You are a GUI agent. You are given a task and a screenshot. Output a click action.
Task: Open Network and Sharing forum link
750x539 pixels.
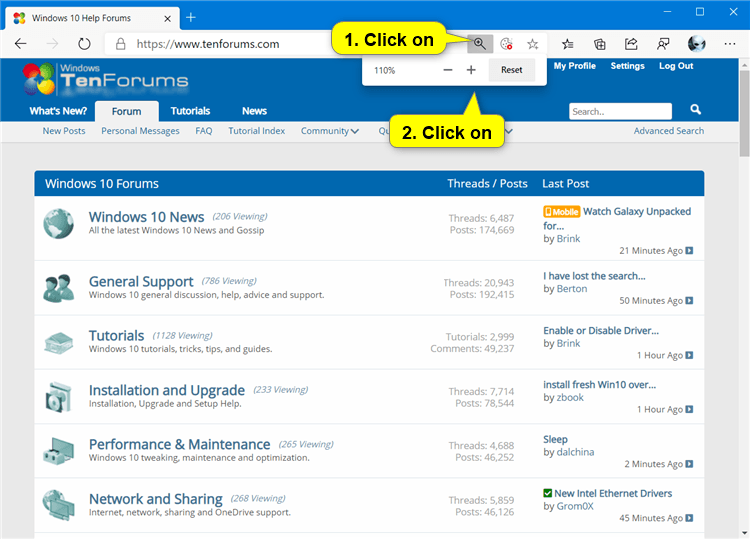click(x=155, y=499)
